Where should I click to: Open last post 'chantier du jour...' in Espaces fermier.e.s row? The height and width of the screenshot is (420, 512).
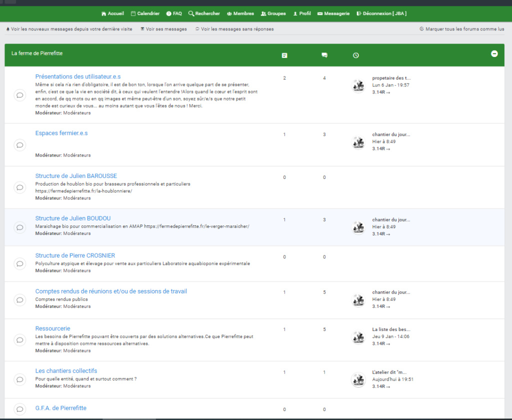[391, 134]
